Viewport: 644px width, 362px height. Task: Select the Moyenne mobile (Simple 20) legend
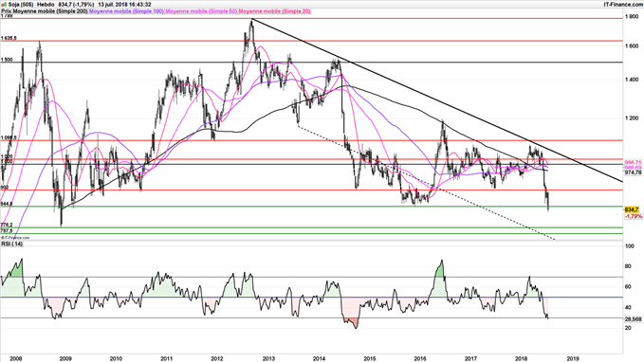click(x=274, y=11)
